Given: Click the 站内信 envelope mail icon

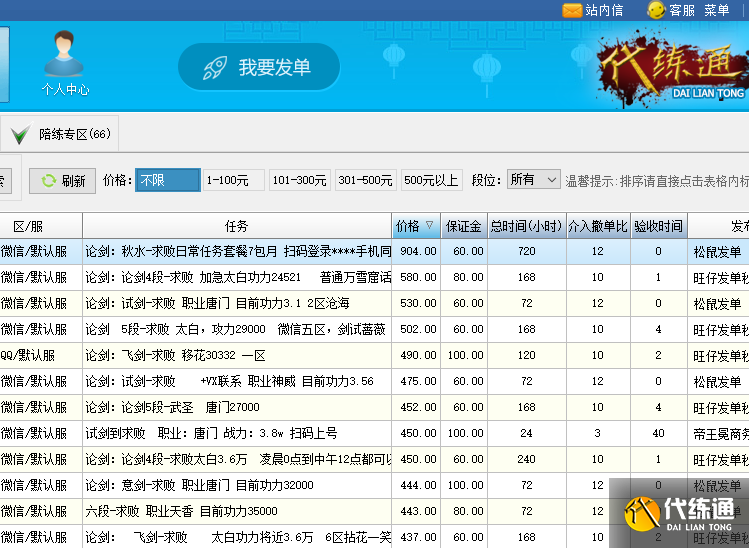Looking at the screenshot, I should (x=572, y=10).
